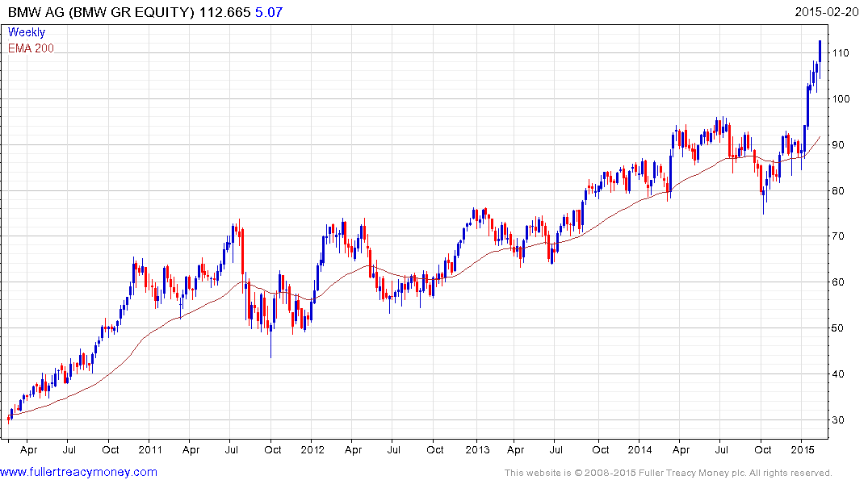Click the copyright notice text
The height and width of the screenshot is (484, 868).
[669, 473]
